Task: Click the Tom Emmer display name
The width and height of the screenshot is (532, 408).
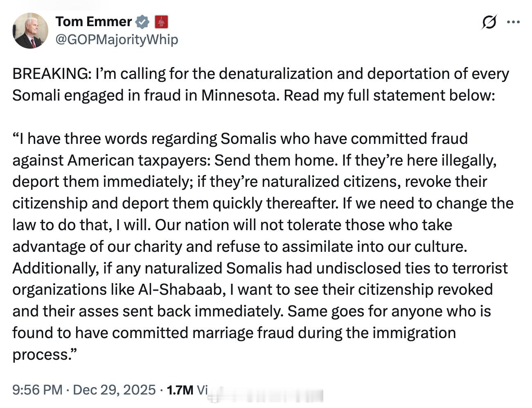Action: (93, 21)
